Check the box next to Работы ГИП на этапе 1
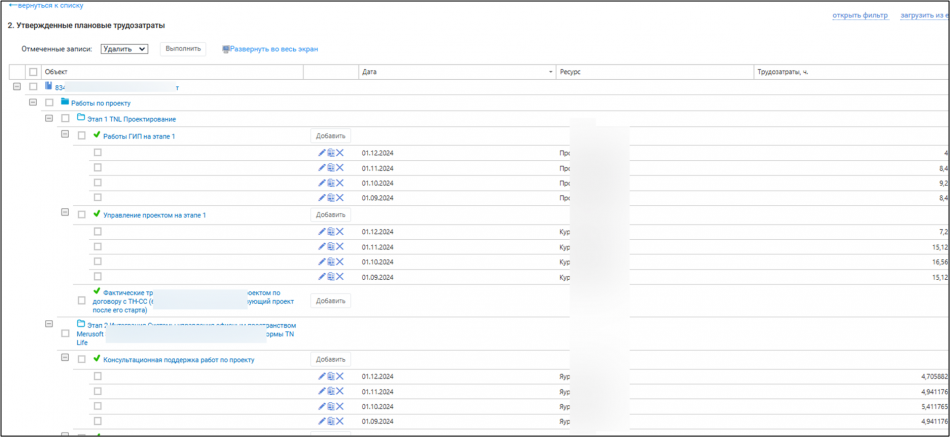This screenshot has height=437, width=950. [x=82, y=136]
